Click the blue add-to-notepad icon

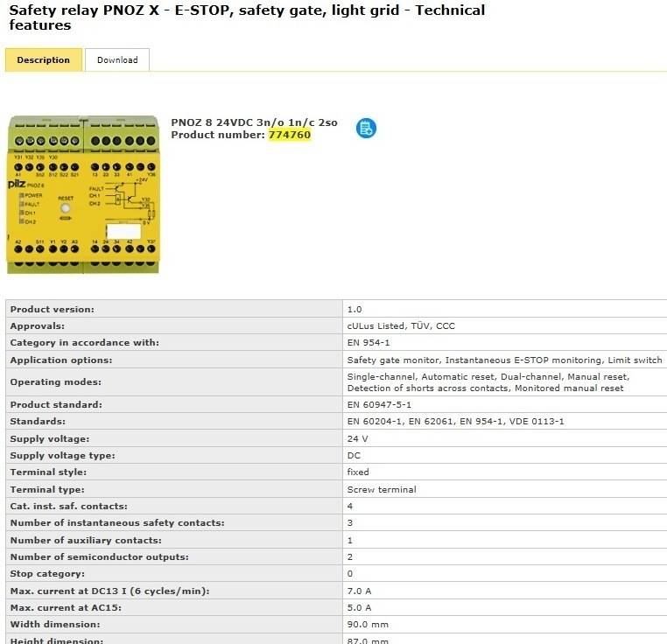[x=366, y=128]
